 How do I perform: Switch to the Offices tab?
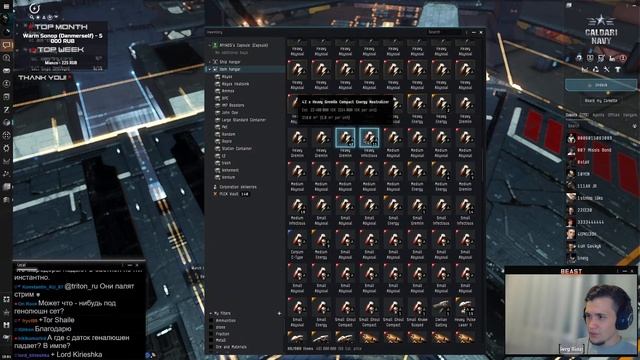coord(613,116)
